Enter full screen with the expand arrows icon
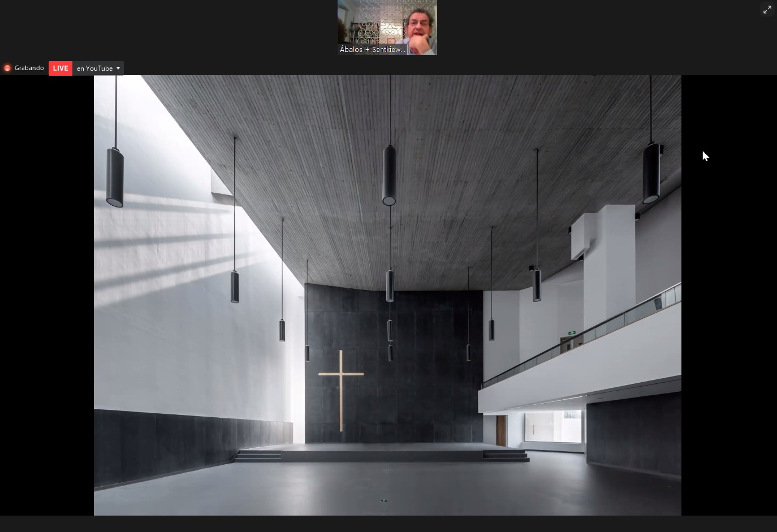This screenshot has width=777, height=532. (767, 10)
